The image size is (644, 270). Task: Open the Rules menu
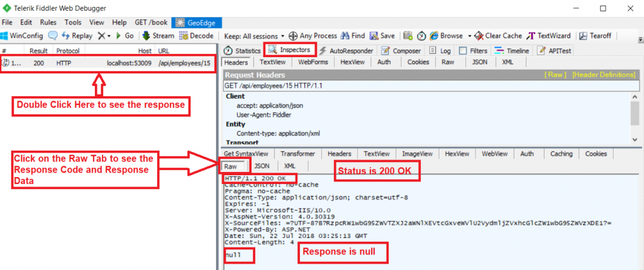click(x=47, y=22)
